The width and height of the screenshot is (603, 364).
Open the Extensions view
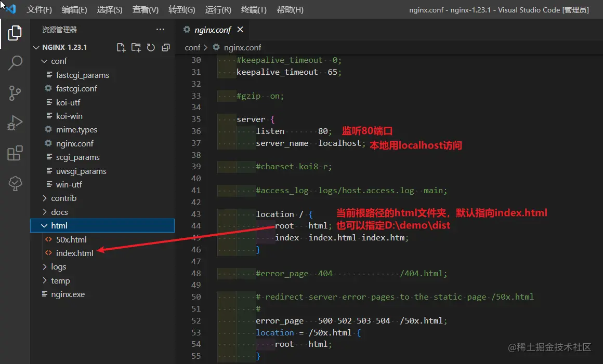coord(15,153)
